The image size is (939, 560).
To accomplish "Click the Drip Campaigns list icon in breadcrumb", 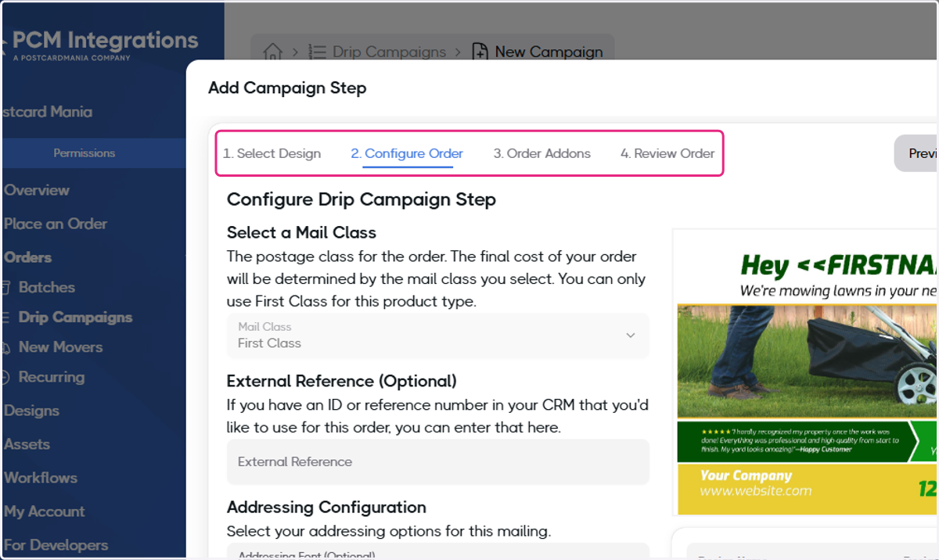I will point(317,52).
